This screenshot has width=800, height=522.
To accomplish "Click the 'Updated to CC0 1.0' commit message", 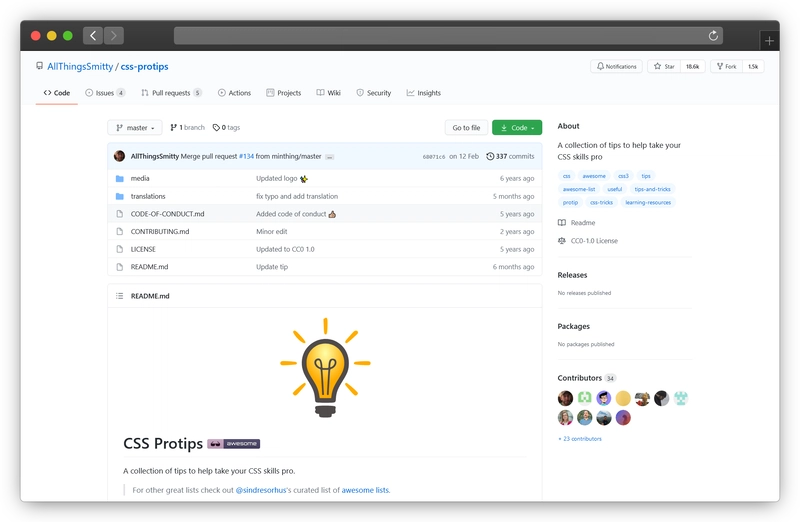I will coord(285,249).
